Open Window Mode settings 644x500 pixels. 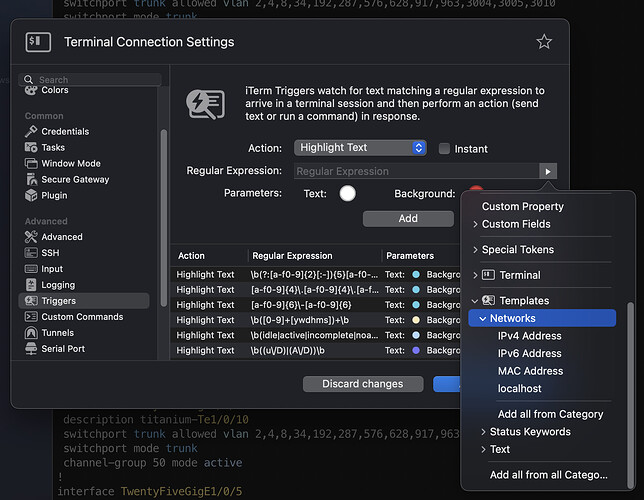pyautogui.click(x=70, y=163)
